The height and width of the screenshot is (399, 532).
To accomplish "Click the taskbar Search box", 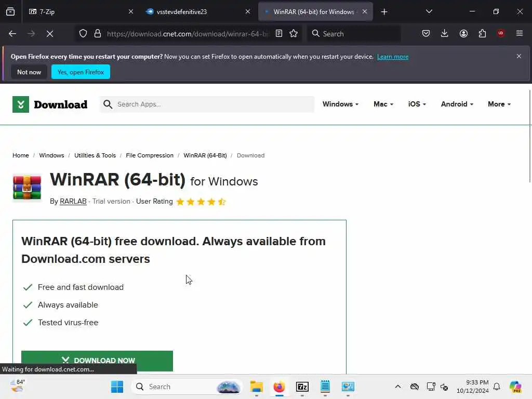I will 187,387.
